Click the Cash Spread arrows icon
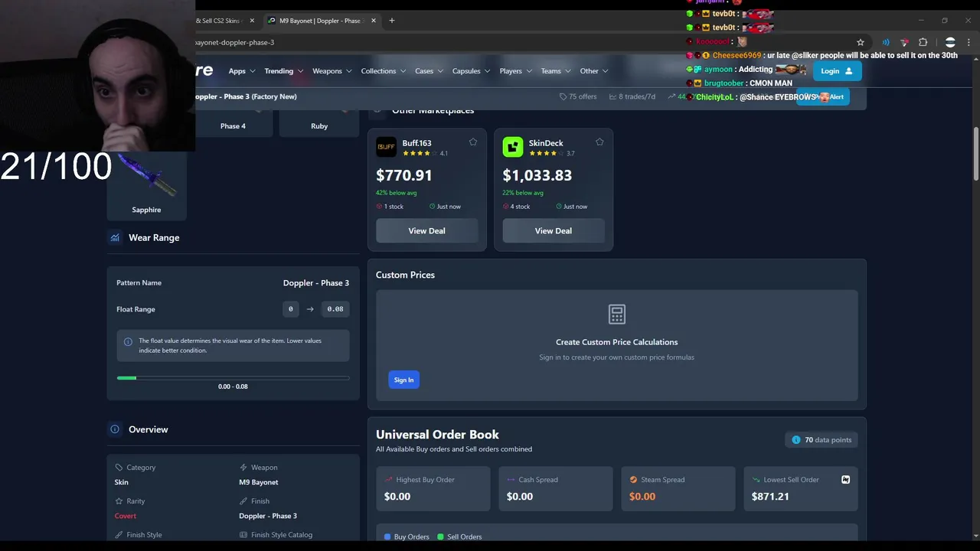Screen dimensions: 980x551 511,480
